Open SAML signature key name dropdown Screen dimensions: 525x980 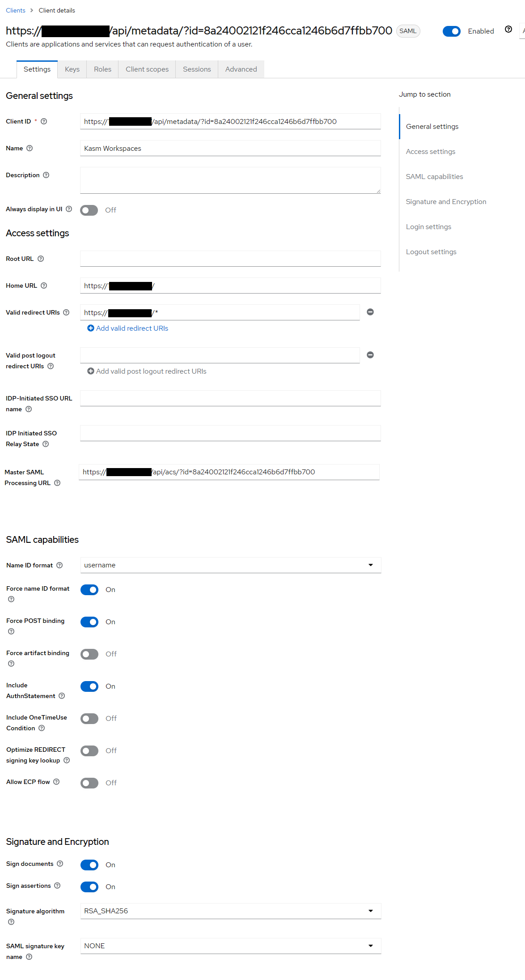230,946
